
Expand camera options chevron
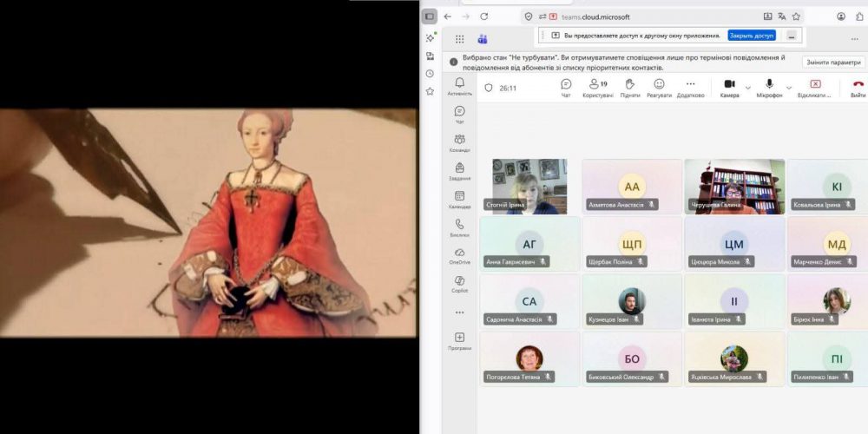click(748, 88)
